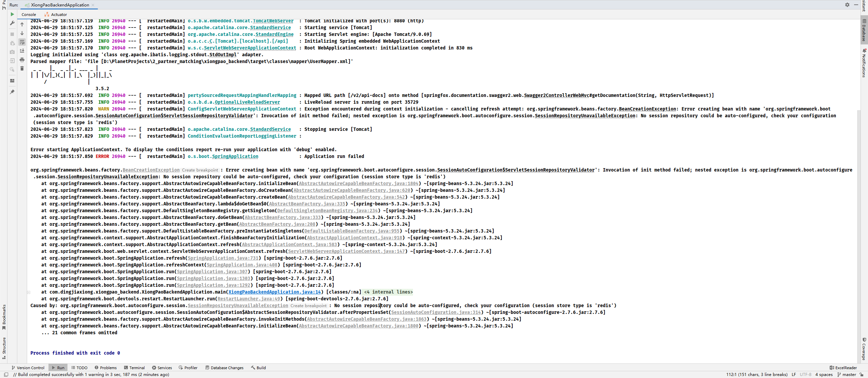Click the up arrow stack trace icon
The image size is (868, 378).
point(22,24)
